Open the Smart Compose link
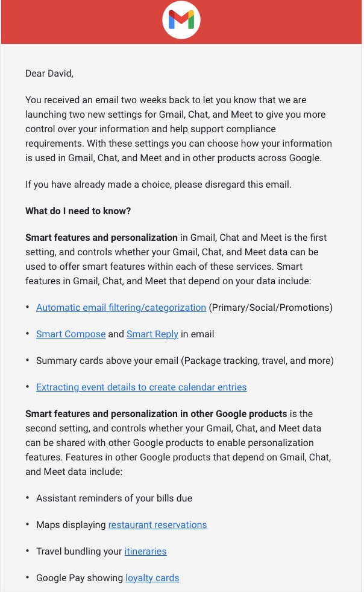 click(x=71, y=334)
